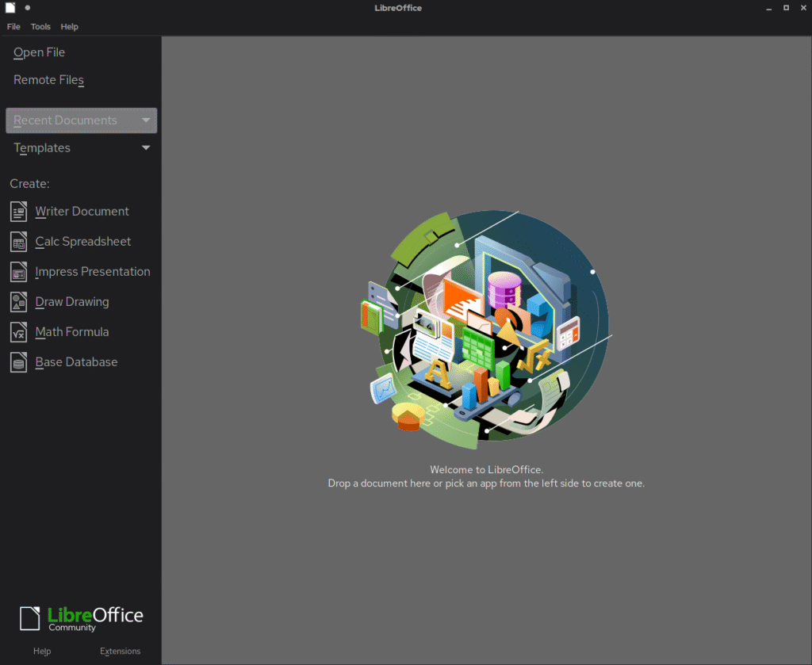Image resolution: width=812 pixels, height=665 pixels.
Task: Click the Writer Document icon
Action: [19, 211]
